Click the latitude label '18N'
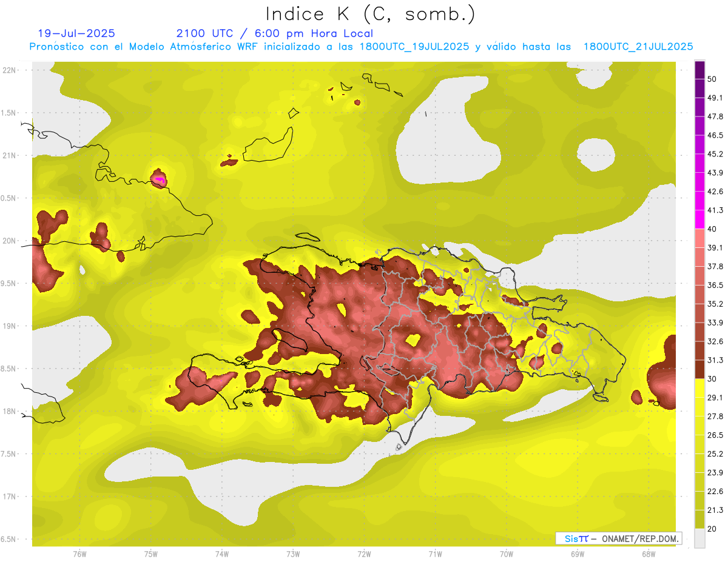728x562 pixels. coord(9,412)
